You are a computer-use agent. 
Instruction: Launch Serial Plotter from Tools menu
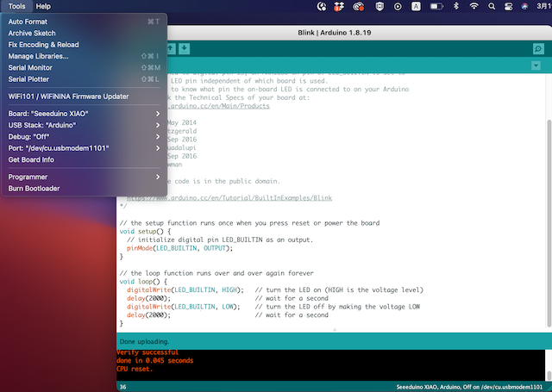click(85, 79)
